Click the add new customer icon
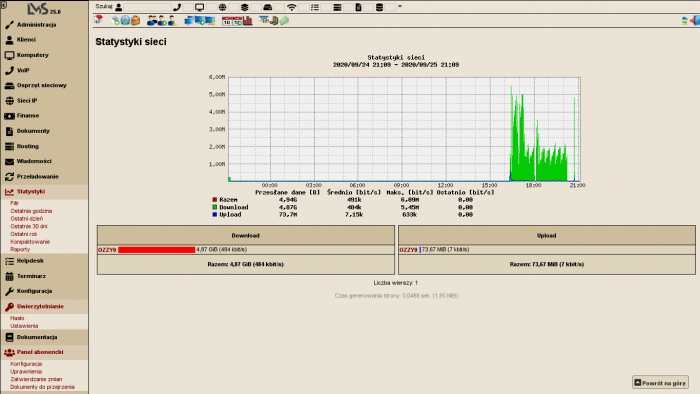 [x=162, y=21]
